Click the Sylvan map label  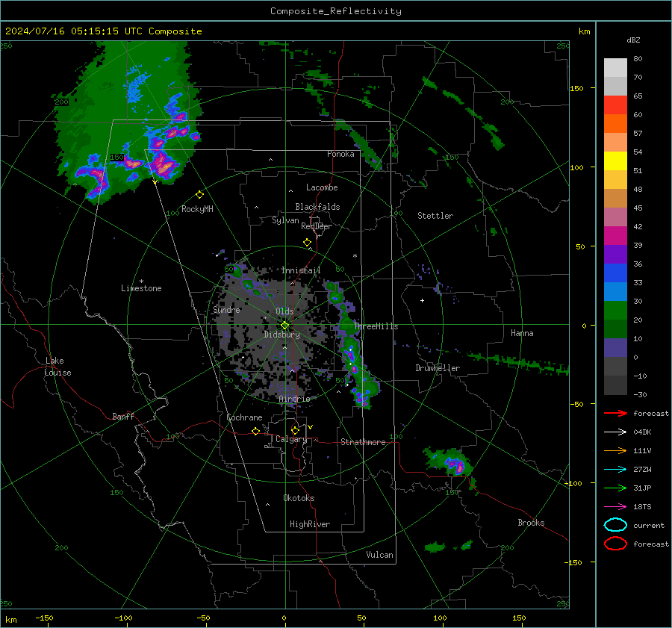[285, 220]
